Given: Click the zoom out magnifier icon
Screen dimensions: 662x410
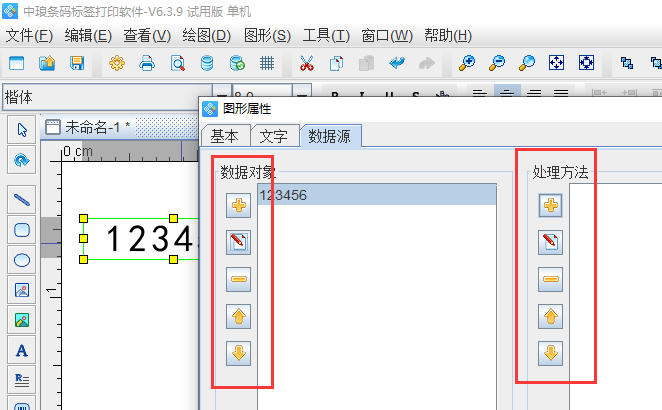Looking at the screenshot, I should click(497, 63).
